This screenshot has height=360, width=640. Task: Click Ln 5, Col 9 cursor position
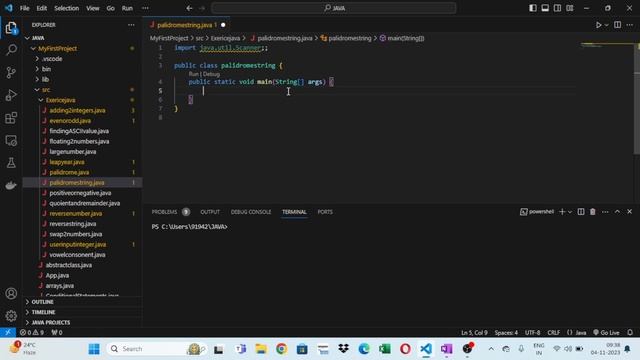coord(474,332)
